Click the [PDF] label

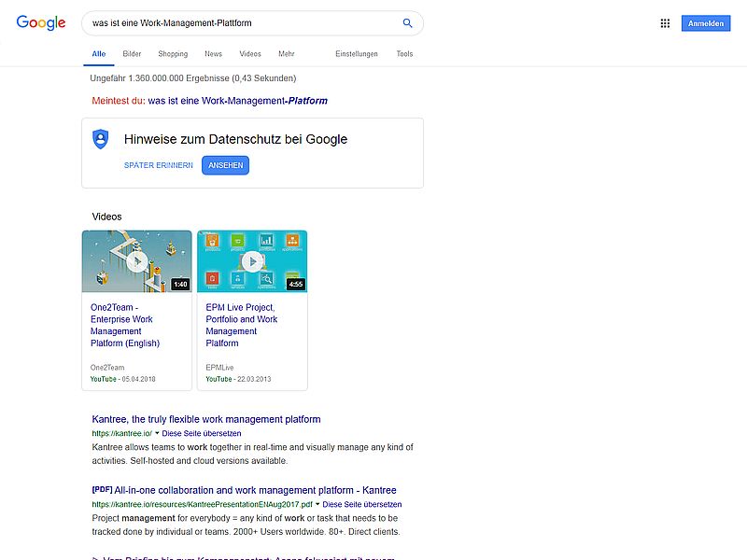pyautogui.click(x=102, y=489)
